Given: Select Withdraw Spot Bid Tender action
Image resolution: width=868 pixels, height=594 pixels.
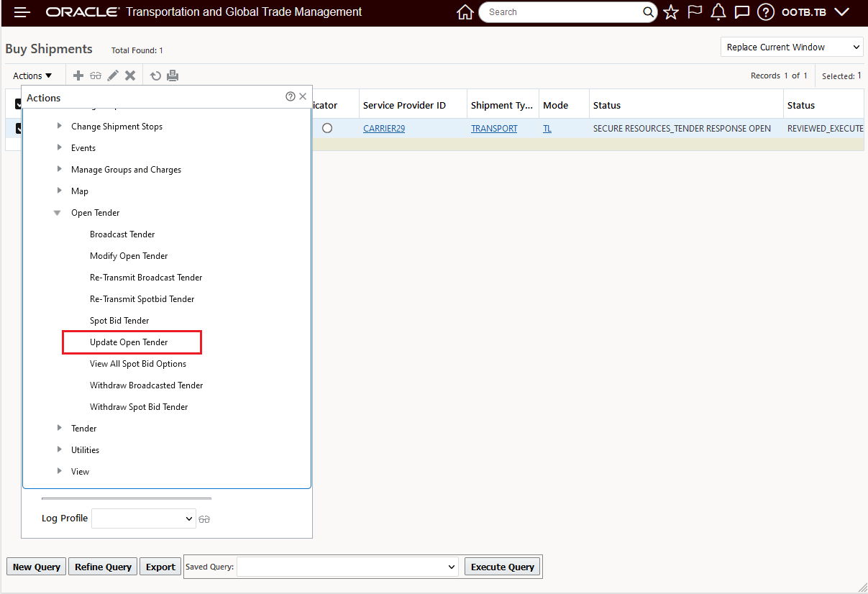Looking at the screenshot, I should point(139,407).
